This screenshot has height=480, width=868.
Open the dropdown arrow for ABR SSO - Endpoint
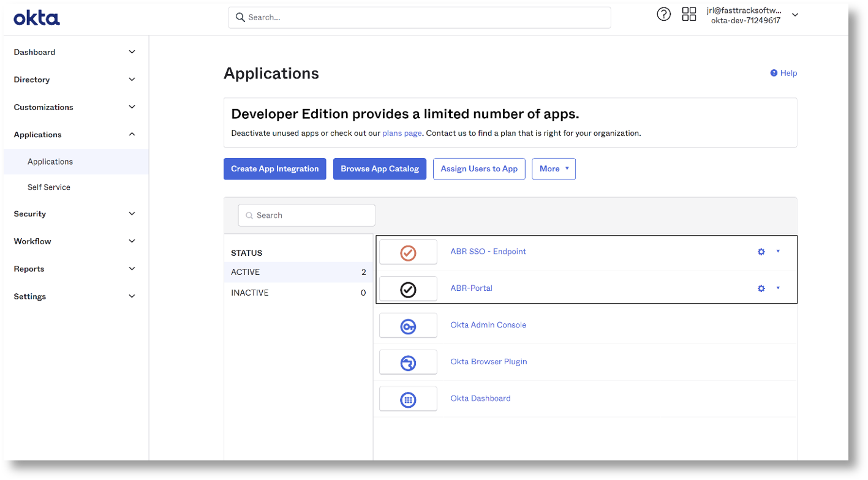[778, 251]
